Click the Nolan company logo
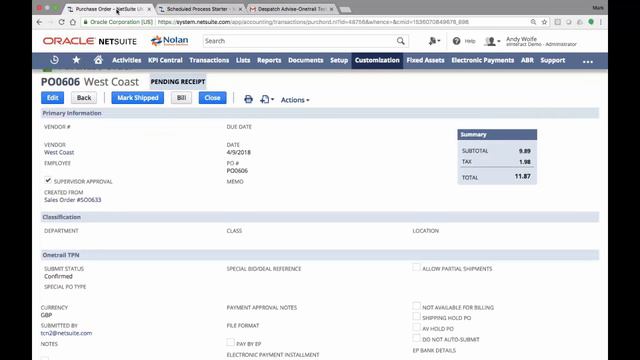This screenshot has height=360, width=640. coord(169,40)
